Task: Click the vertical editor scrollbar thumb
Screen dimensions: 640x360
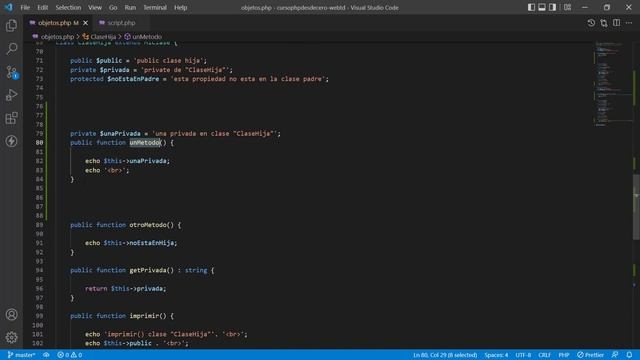Action: 636,207
